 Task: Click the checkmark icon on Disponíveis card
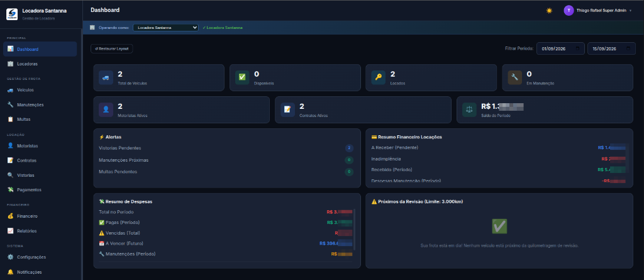click(x=242, y=77)
